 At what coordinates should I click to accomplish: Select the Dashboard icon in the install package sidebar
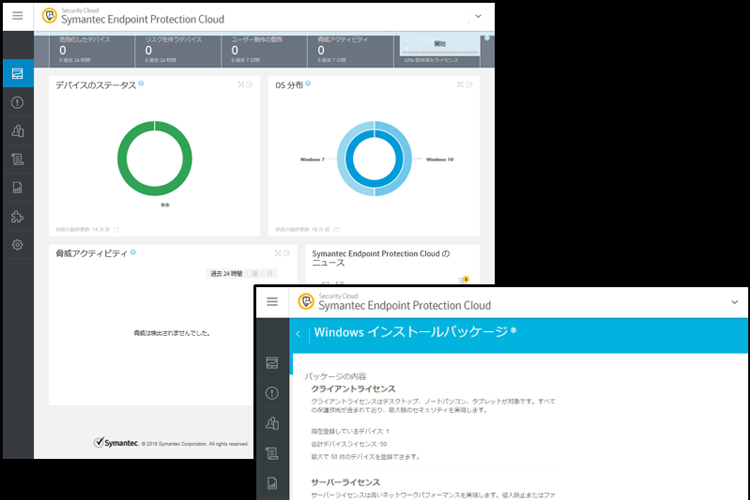tap(272, 363)
